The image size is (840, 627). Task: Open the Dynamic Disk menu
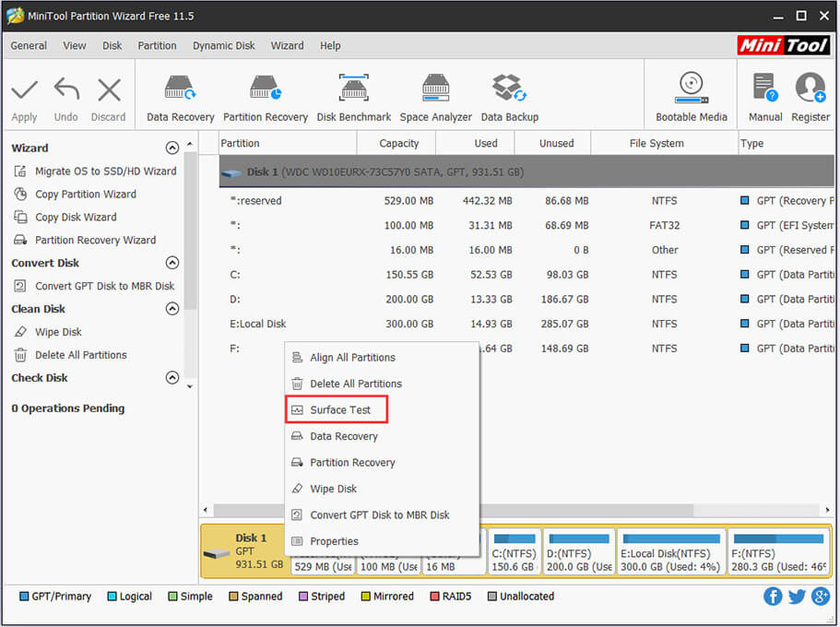pos(223,45)
